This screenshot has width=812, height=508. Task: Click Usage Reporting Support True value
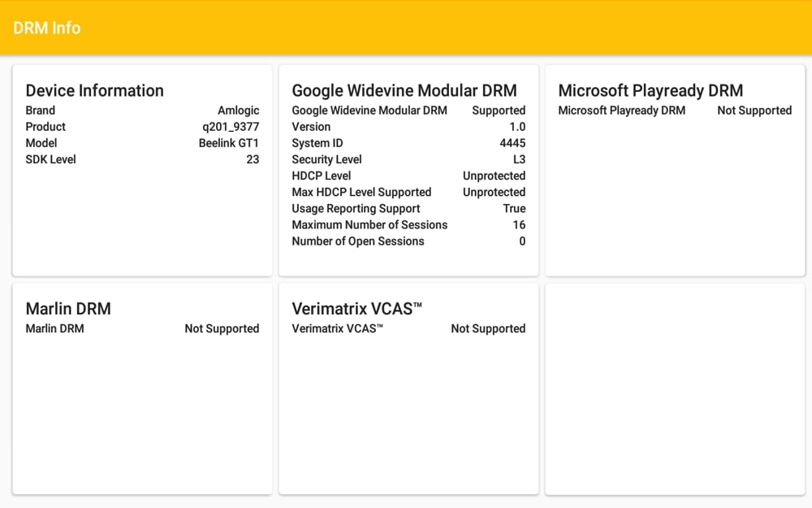[514, 208]
